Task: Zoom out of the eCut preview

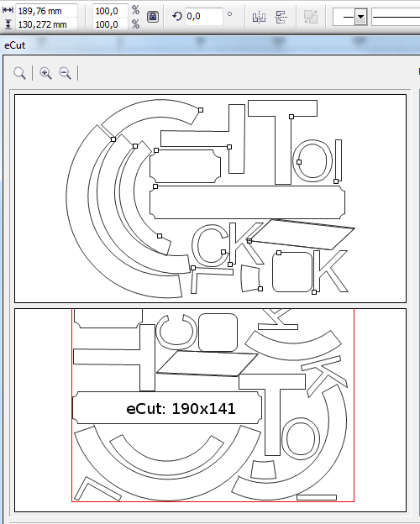Action: point(66,73)
